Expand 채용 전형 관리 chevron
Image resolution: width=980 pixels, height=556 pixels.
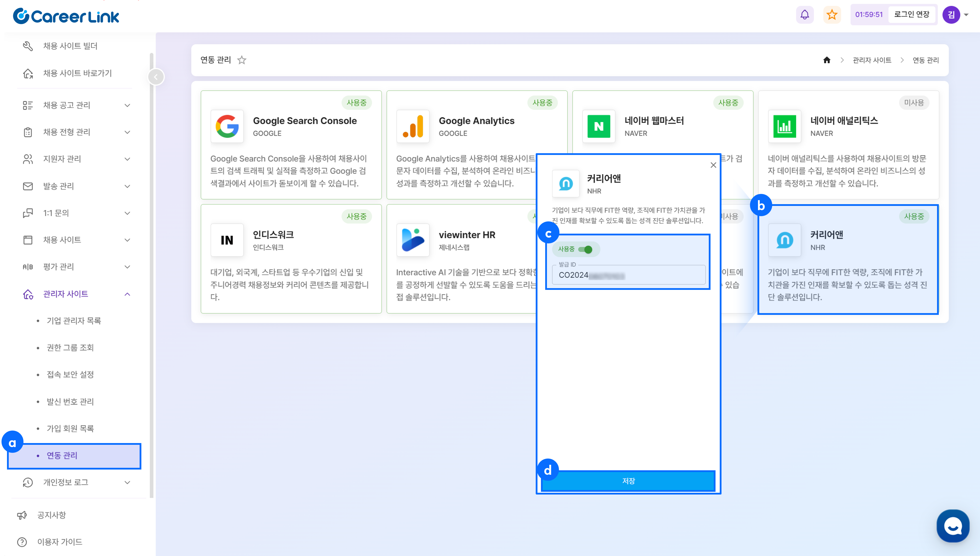coord(127,132)
